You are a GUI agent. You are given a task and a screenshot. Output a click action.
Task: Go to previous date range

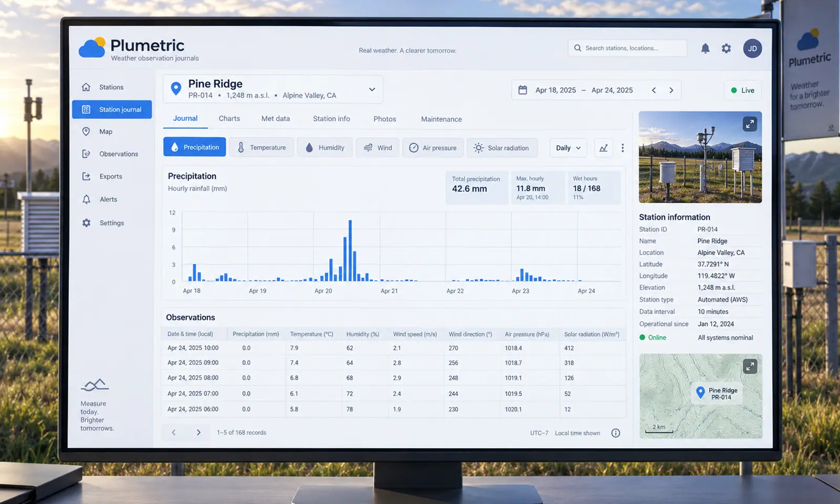coord(654,90)
